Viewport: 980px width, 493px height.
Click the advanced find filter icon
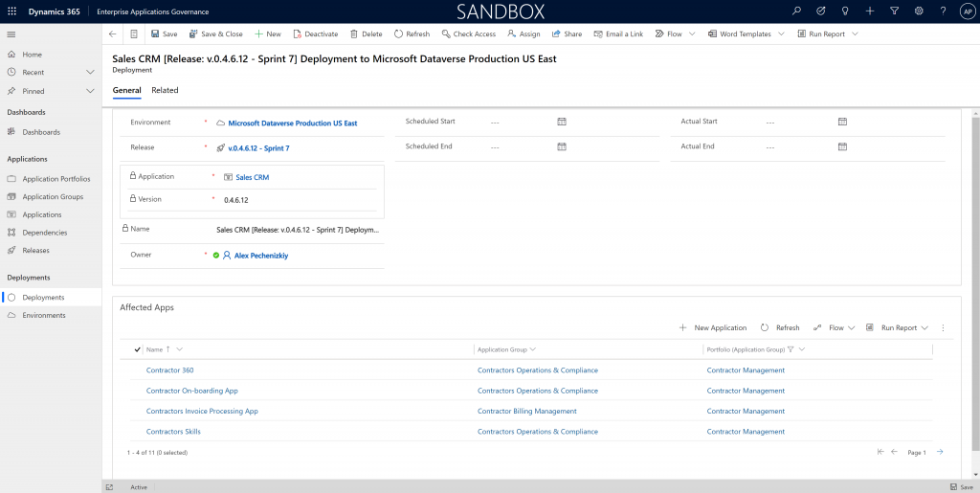[894, 11]
